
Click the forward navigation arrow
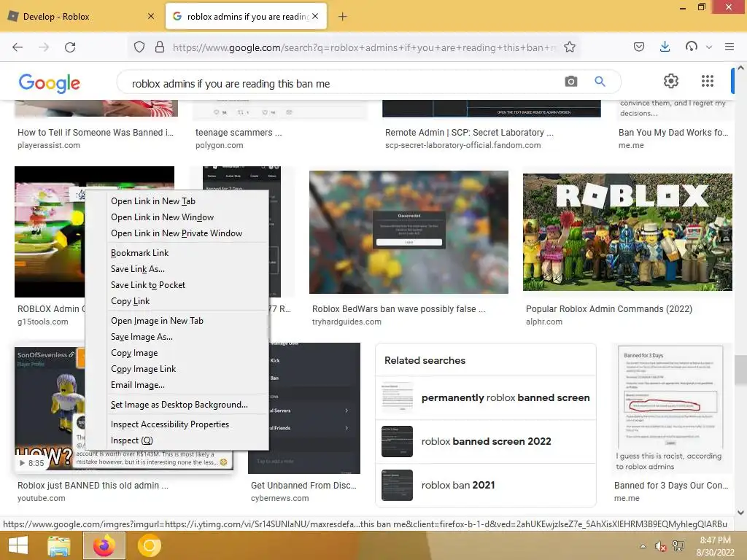pyautogui.click(x=44, y=47)
